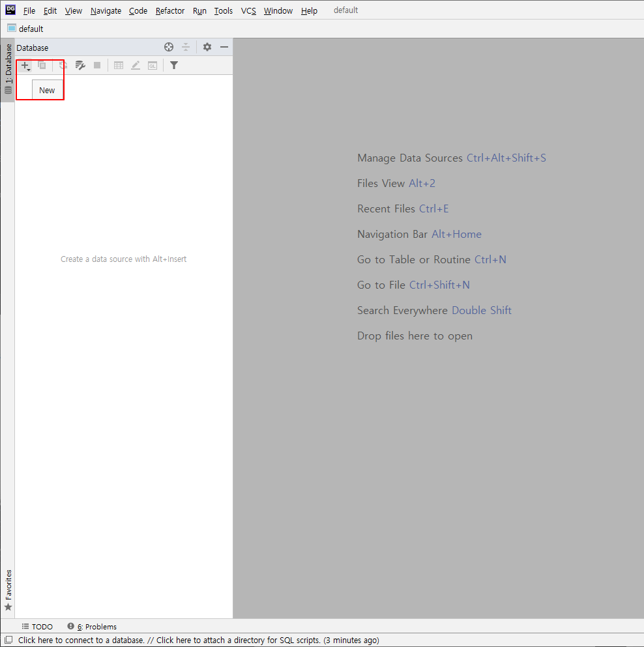
Task: Open the Run menu
Action: 199,10
